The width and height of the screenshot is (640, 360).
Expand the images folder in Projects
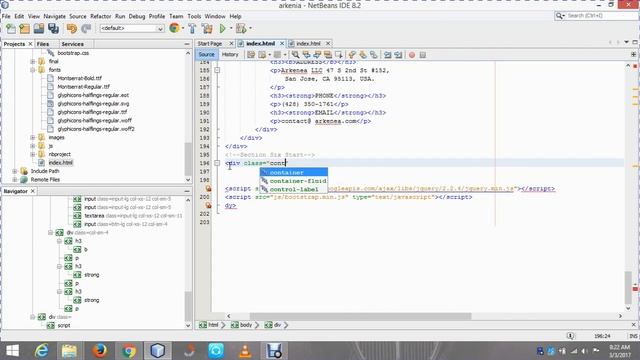(x=33, y=138)
